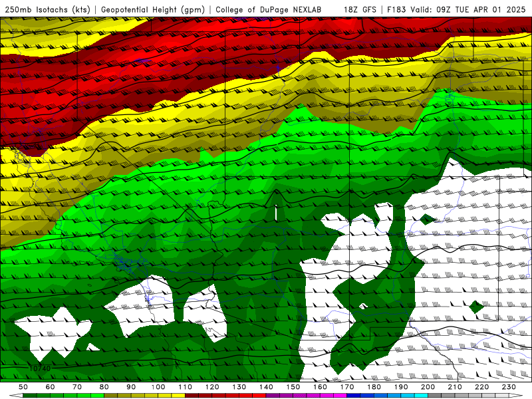
Task: Click the legend value "100"
Action: pos(158,387)
